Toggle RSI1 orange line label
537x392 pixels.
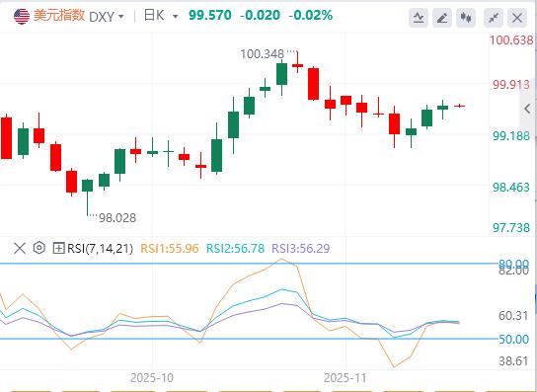(170, 248)
